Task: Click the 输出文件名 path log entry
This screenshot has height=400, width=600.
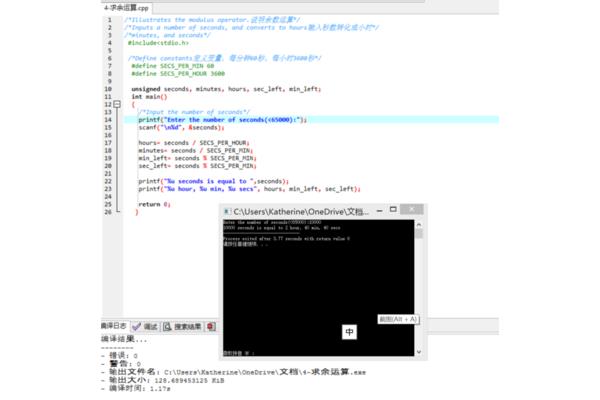Action: click(x=233, y=372)
